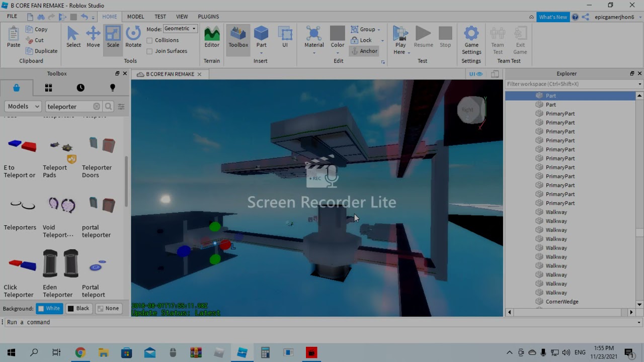Switch to the PLUGINS ribbon tab
Screen dimensions: 644x362
(208, 17)
